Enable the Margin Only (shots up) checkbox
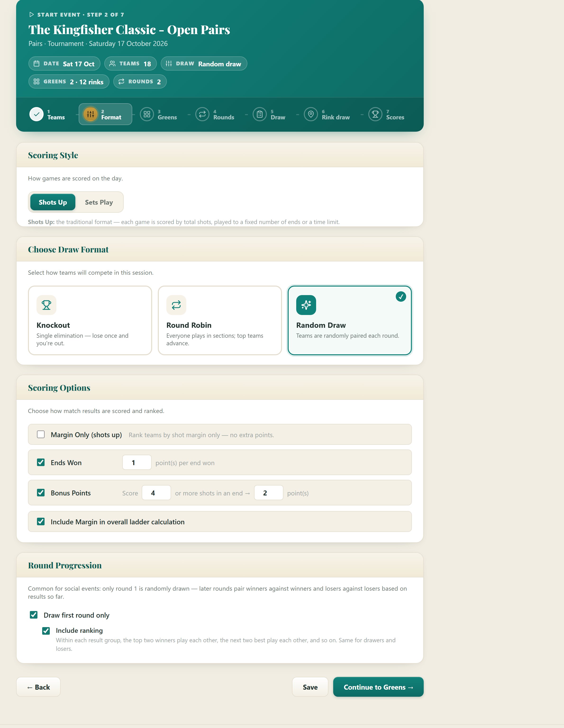This screenshot has height=728, width=564. click(x=41, y=434)
